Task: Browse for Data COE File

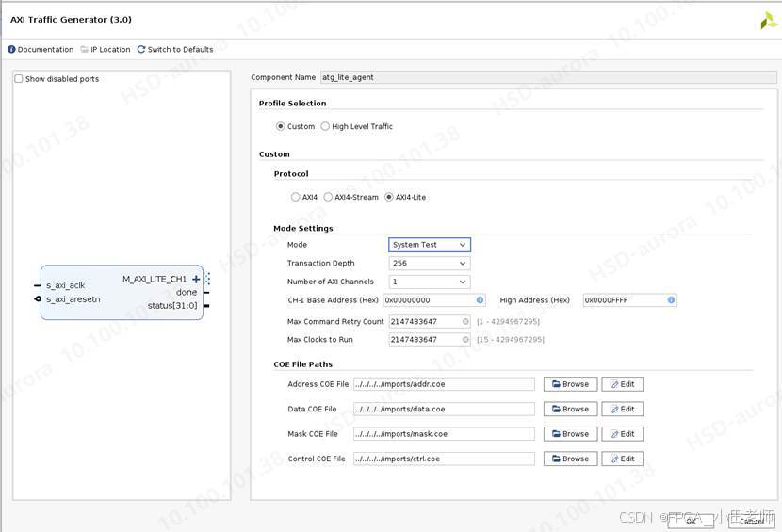Action: 570,409
